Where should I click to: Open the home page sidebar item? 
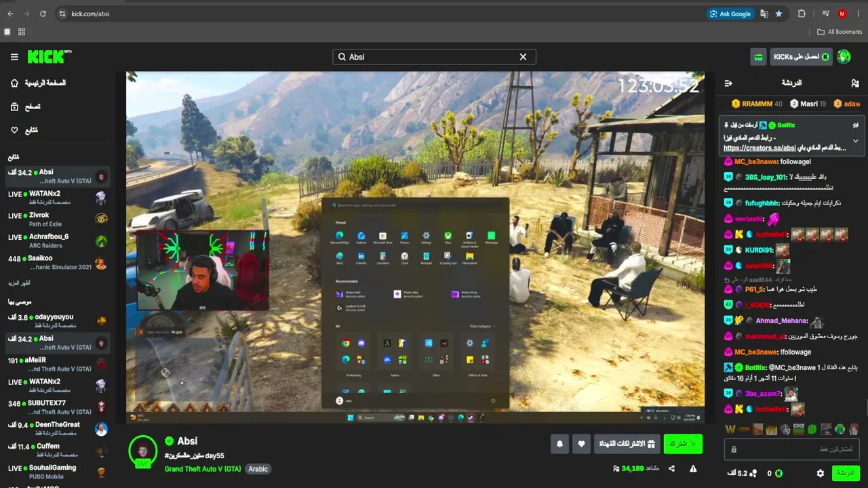coord(39,83)
